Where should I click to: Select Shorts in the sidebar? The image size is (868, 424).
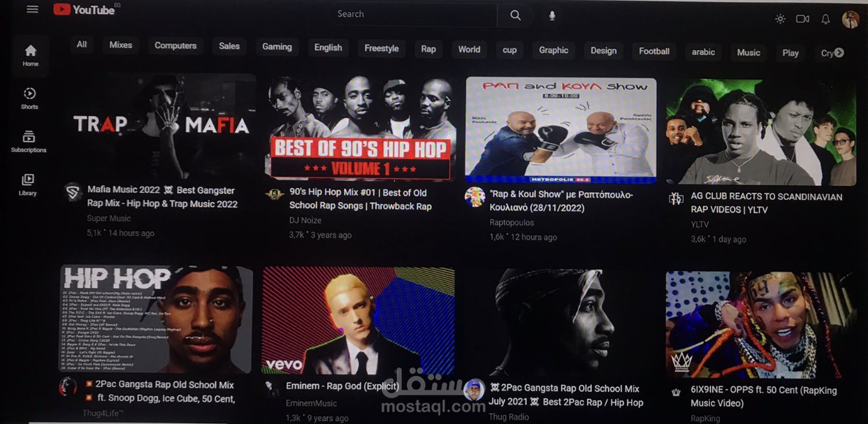29,98
